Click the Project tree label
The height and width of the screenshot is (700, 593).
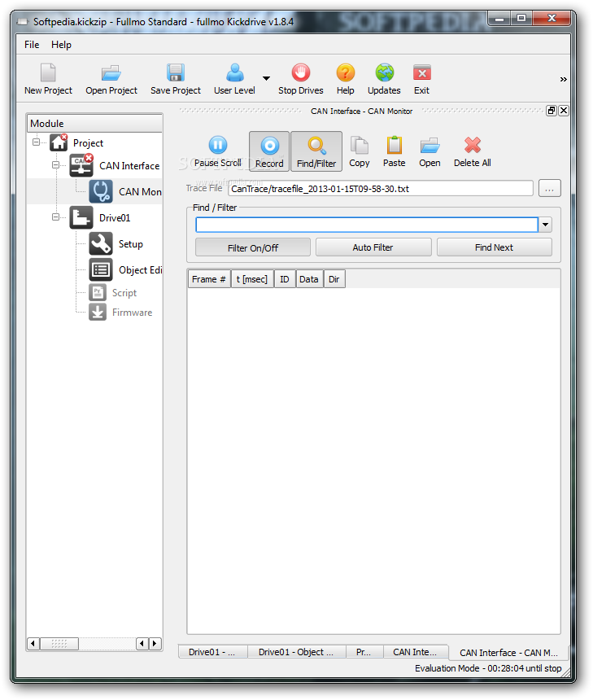point(89,143)
